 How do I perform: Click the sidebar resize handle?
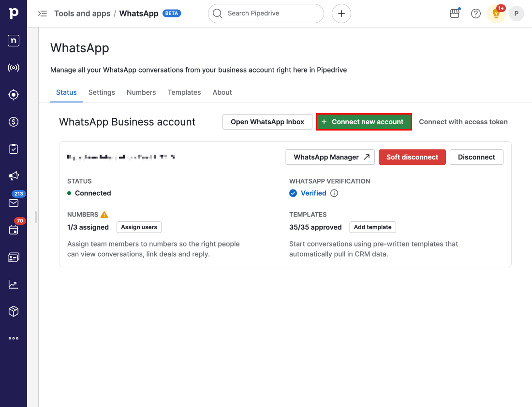click(x=36, y=217)
